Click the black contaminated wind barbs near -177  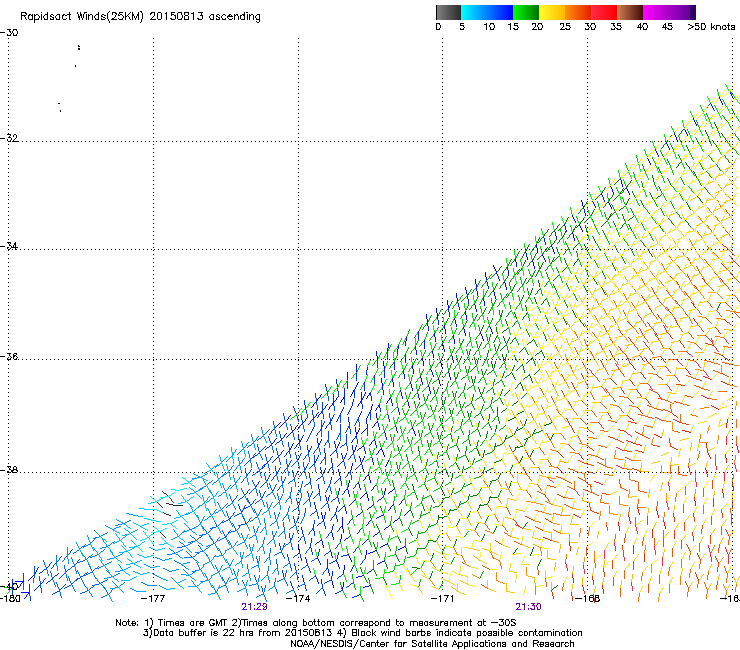coord(169,503)
